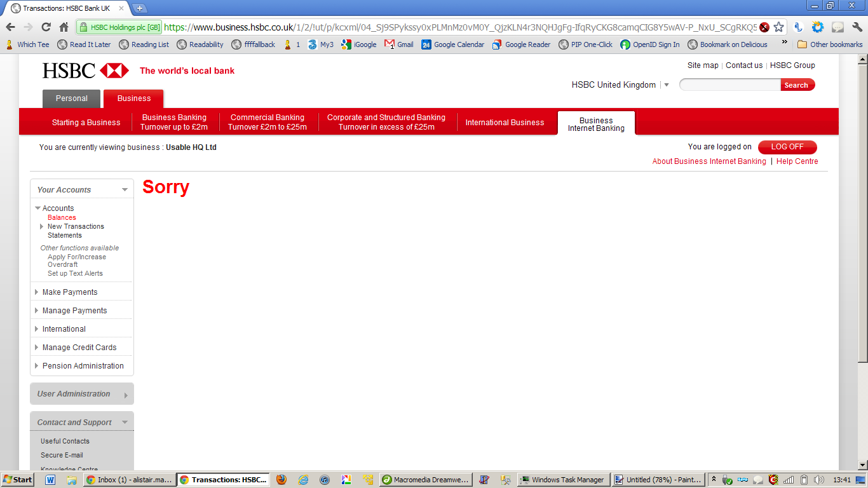Bookmark this page with the star icon
The height and width of the screenshot is (488, 868).
point(778,27)
